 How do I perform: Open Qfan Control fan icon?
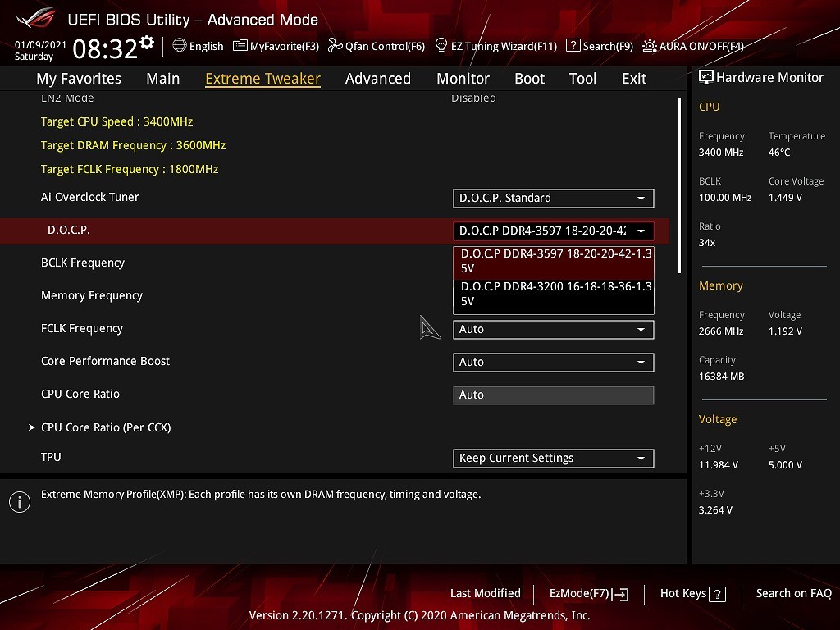click(335, 46)
